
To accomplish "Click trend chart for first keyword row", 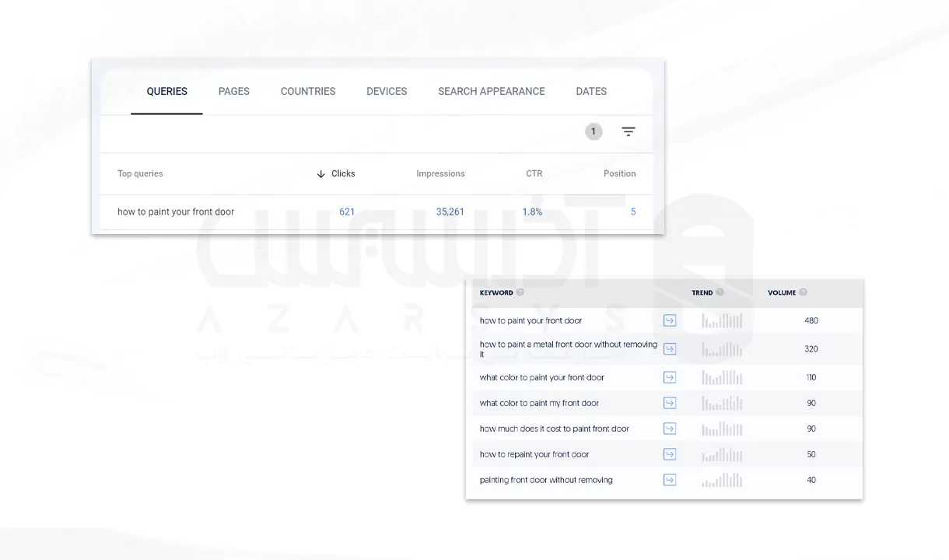I will click(722, 320).
